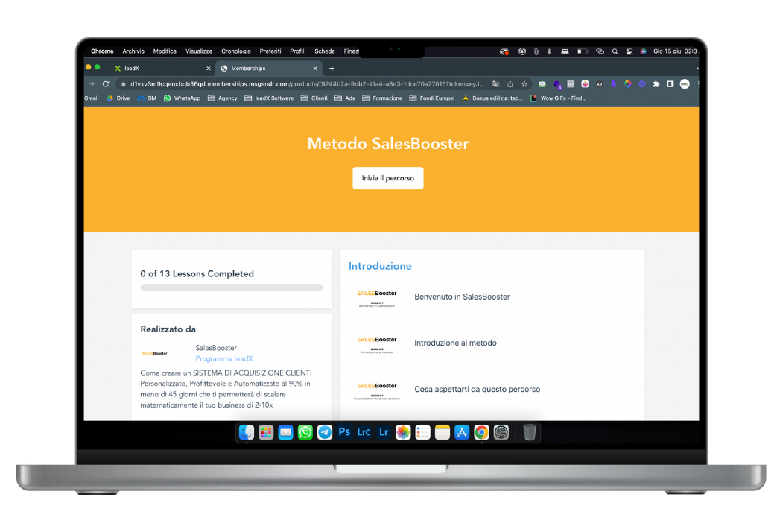The width and height of the screenshot is (777, 532).
Task: Click the forward navigation arrow
Action: point(92,84)
